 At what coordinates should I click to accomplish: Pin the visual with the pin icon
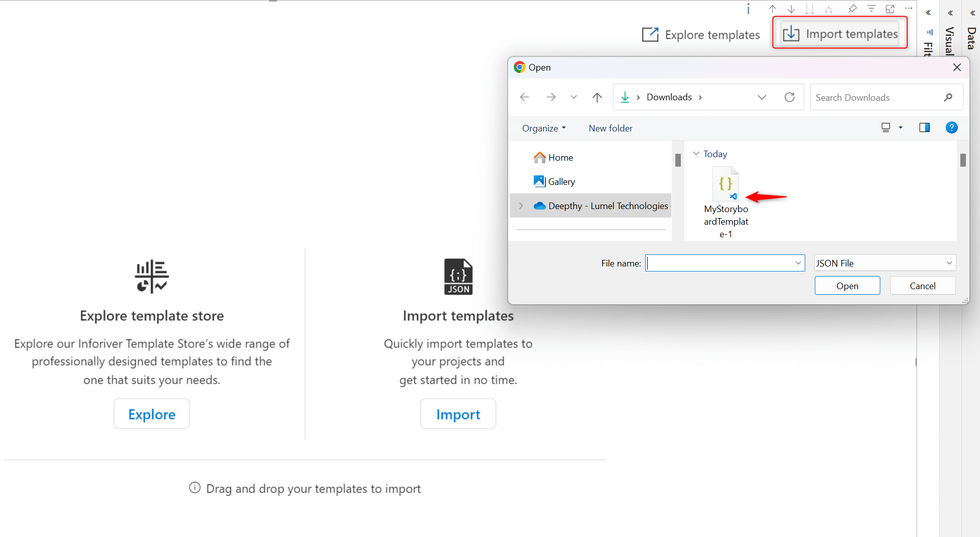(852, 9)
